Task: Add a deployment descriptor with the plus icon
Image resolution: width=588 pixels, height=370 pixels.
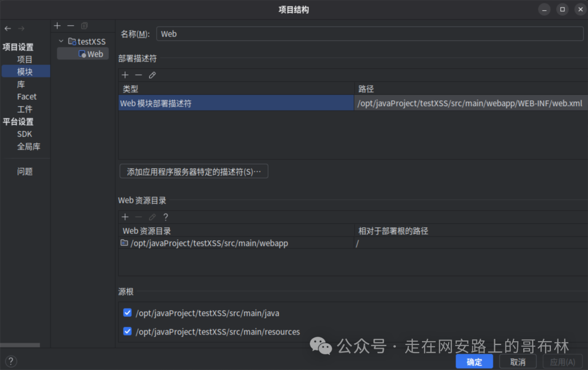Action: tap(125, 75)
